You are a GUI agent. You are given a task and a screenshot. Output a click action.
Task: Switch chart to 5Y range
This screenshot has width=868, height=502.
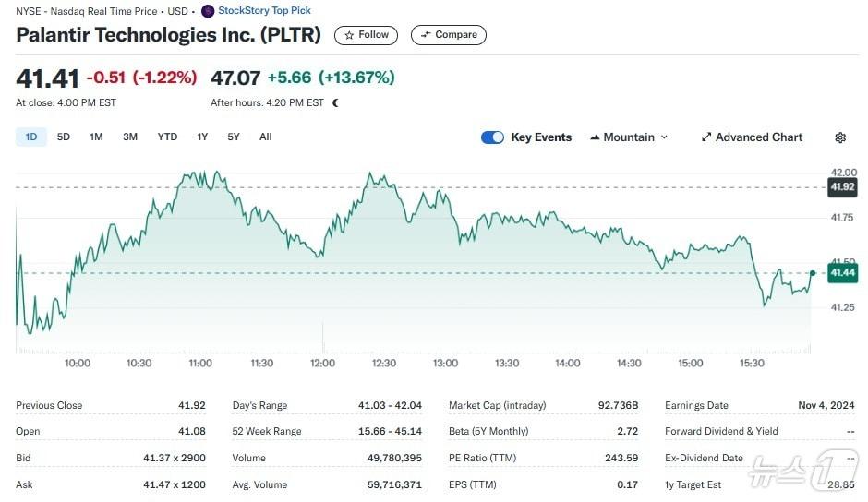pos(234,137)
